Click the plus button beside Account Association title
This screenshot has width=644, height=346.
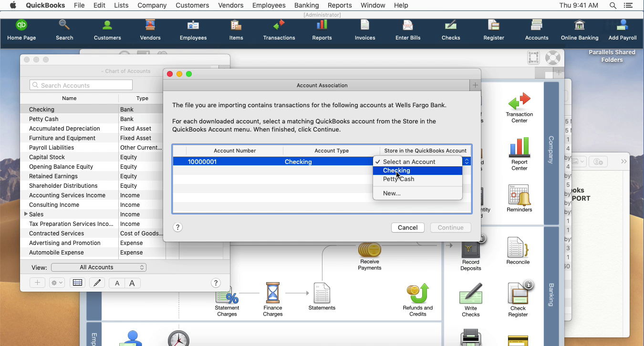(475, 85)
